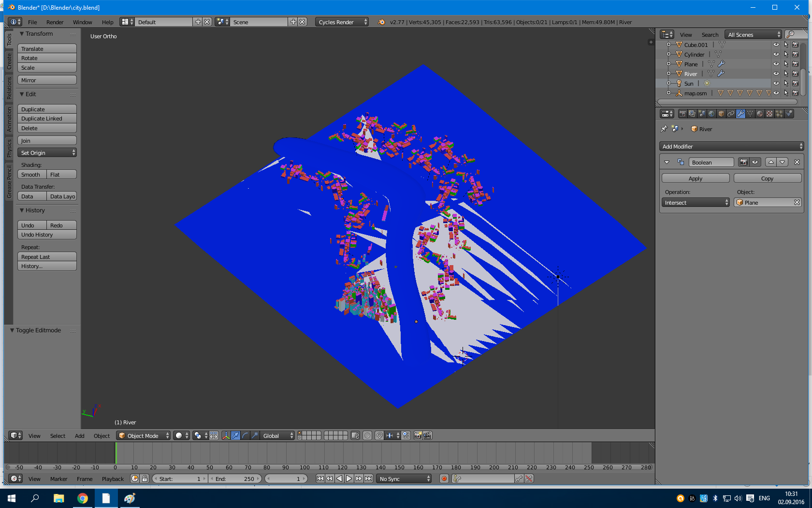Click Smooth shading button
Screen dimensions: 812x508
(32, 174)
